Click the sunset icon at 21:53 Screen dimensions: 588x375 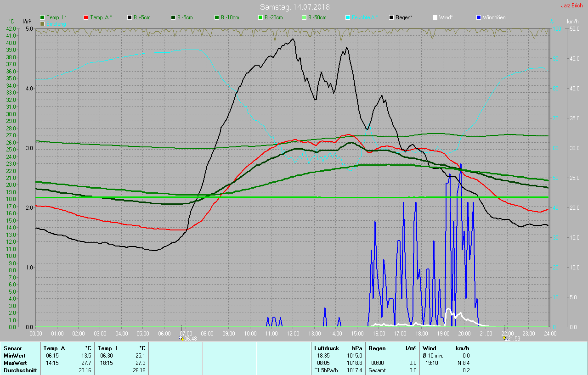click(505, 338)
